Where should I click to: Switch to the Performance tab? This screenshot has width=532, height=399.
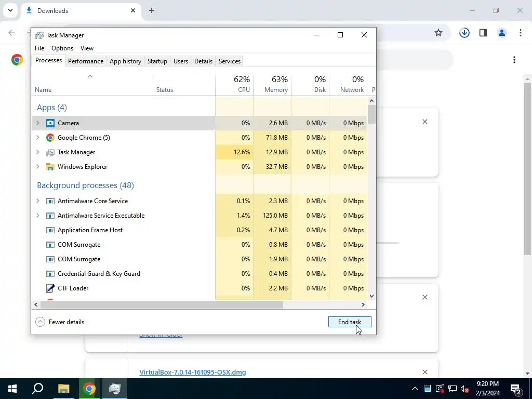pos(86,61)
